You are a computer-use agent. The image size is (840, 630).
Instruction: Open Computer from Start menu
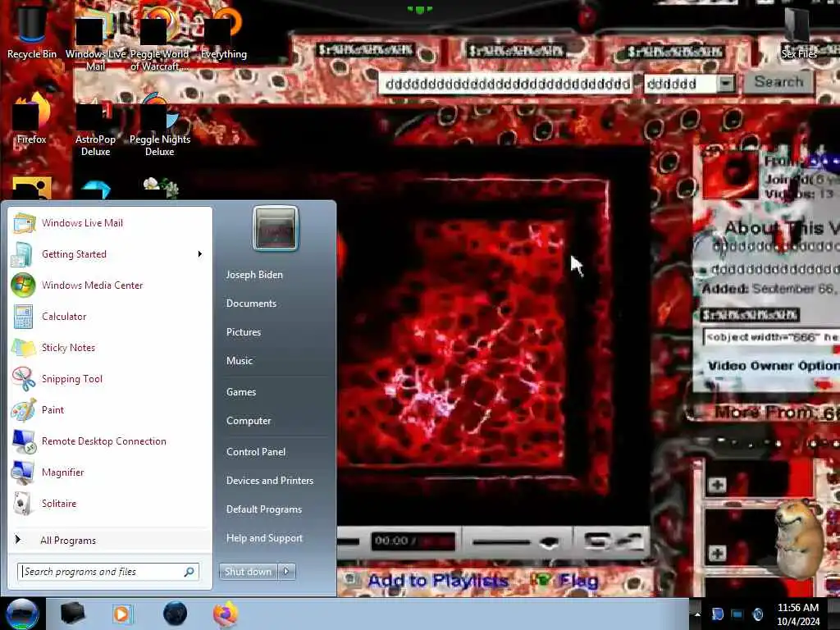point(249,421)
